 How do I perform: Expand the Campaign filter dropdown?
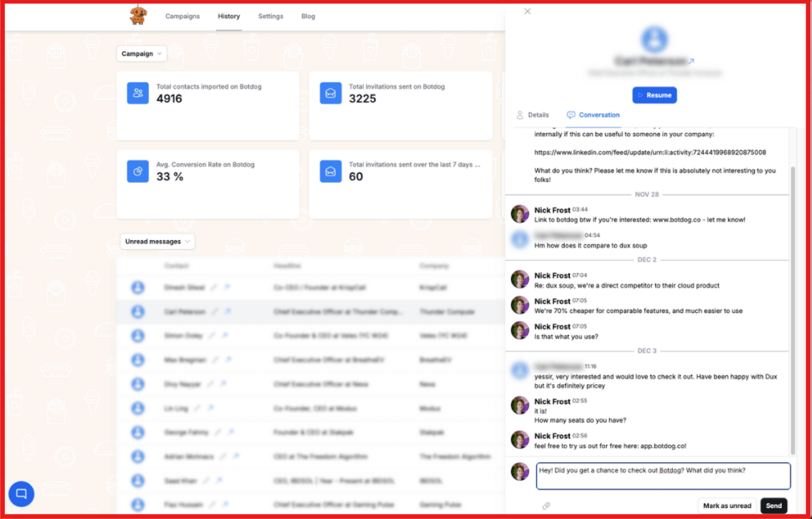click(x=142, y=54)
